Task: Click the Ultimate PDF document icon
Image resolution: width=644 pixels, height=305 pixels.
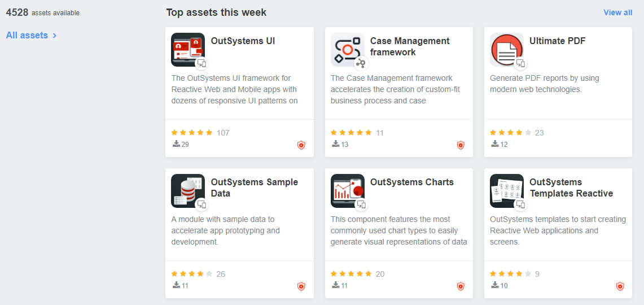Action: tap(506, 49)
